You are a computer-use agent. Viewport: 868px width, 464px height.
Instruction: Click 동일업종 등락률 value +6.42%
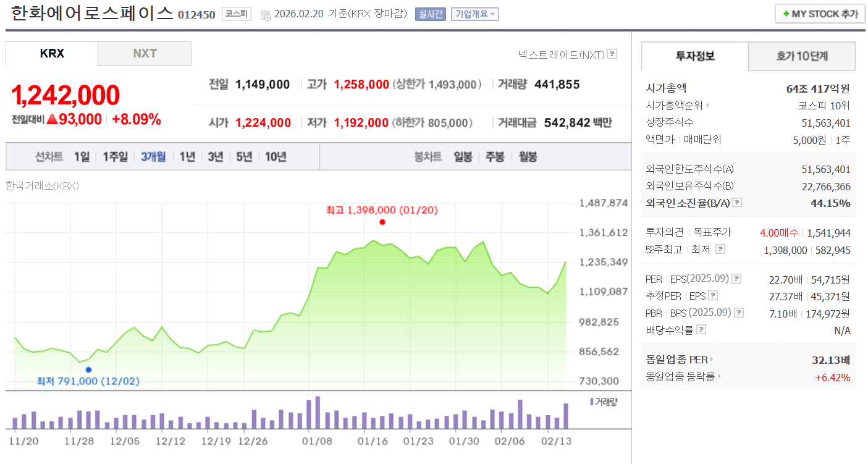coord(832,377)
